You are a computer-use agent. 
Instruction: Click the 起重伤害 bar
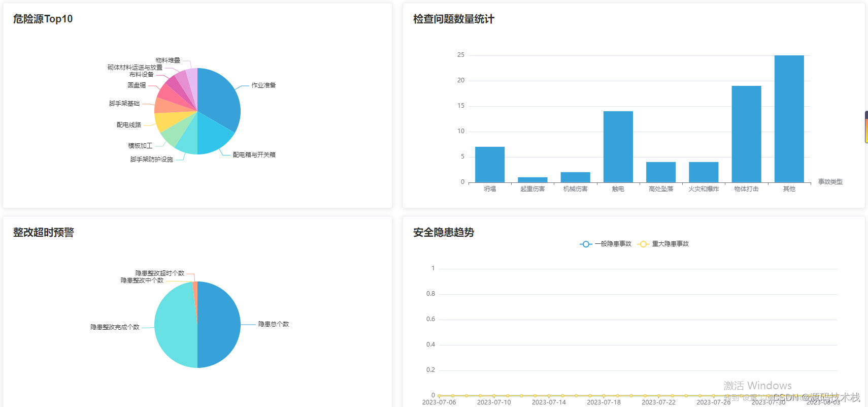coord(532,180)
